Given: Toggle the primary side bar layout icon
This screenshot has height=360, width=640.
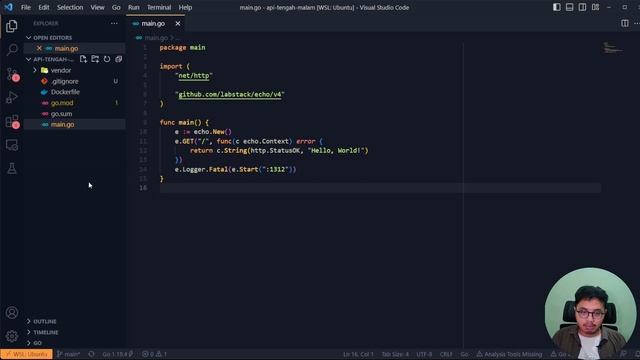Looking at the screenshot, I should pyautogui.click(x=557, y=7).
